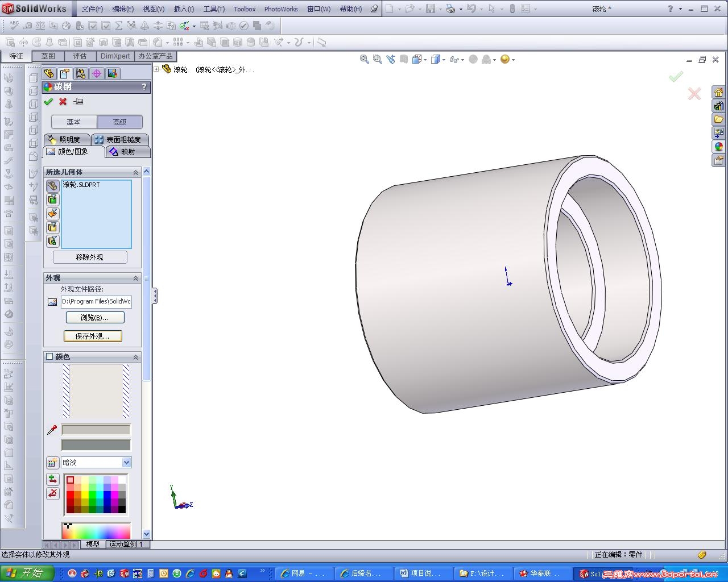Enable the 颜色 checkbox
Screen dimensions: 728x582
tap(49, 357)
